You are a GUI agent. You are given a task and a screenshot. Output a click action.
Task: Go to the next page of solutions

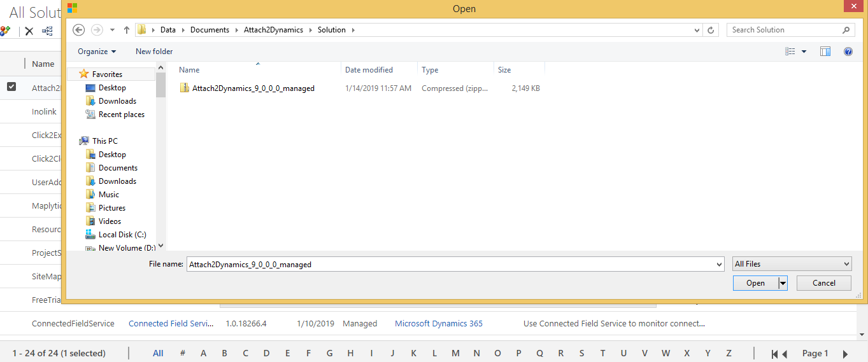(845, 354)
